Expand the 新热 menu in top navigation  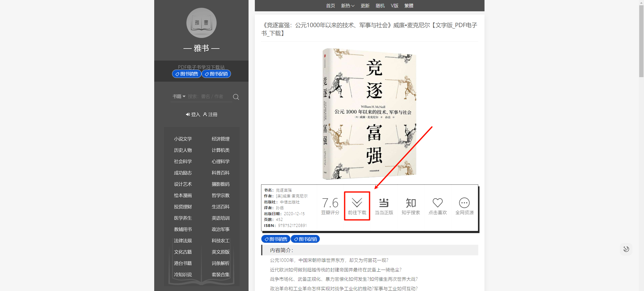[347, 6]
